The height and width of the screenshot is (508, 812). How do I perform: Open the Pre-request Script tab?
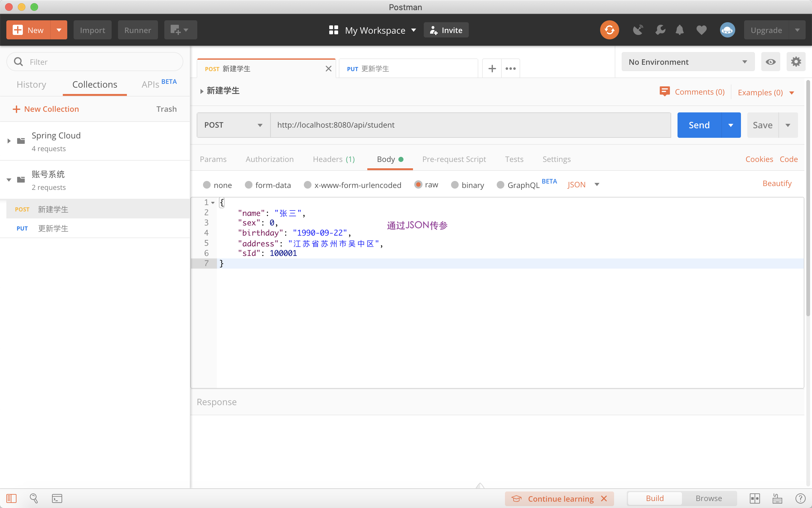[x=454, y=159]
